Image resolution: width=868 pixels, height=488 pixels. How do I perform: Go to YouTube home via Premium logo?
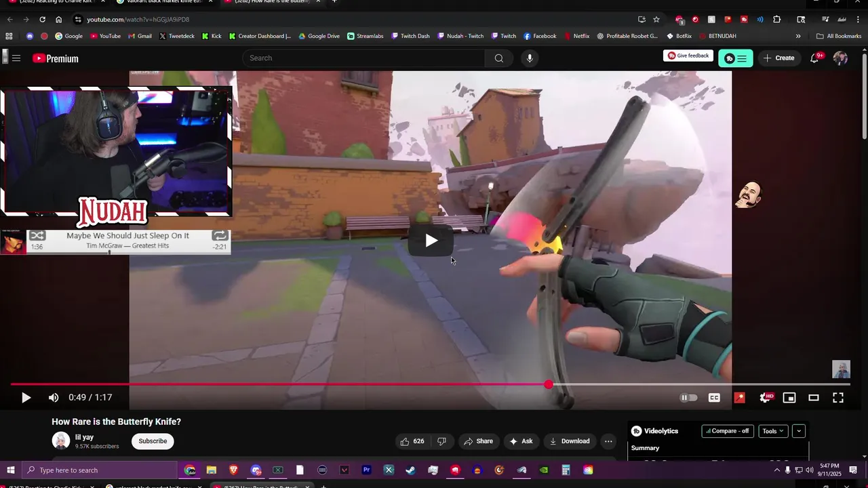(56, 58)
